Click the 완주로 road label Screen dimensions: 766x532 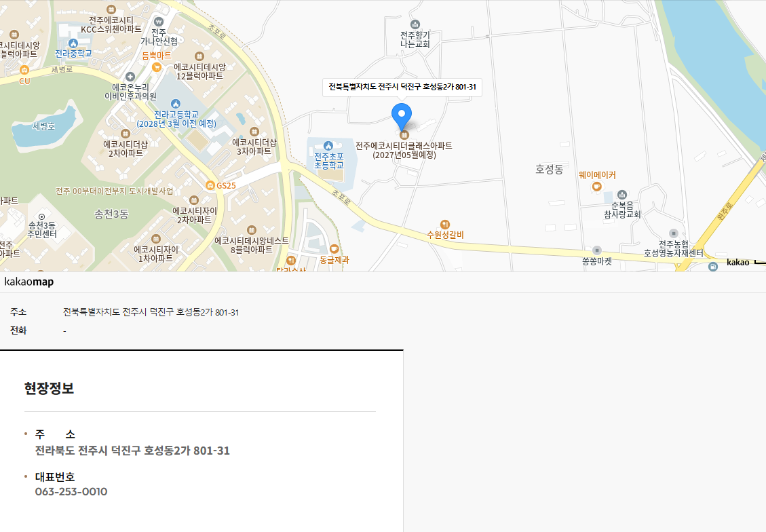coord(725,211)
